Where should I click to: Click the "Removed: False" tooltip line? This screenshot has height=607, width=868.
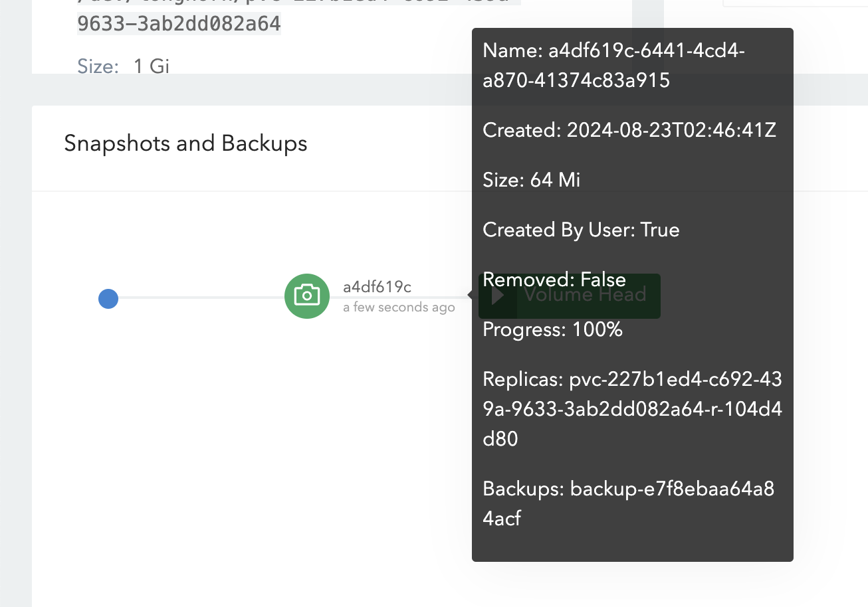point(554,280)
